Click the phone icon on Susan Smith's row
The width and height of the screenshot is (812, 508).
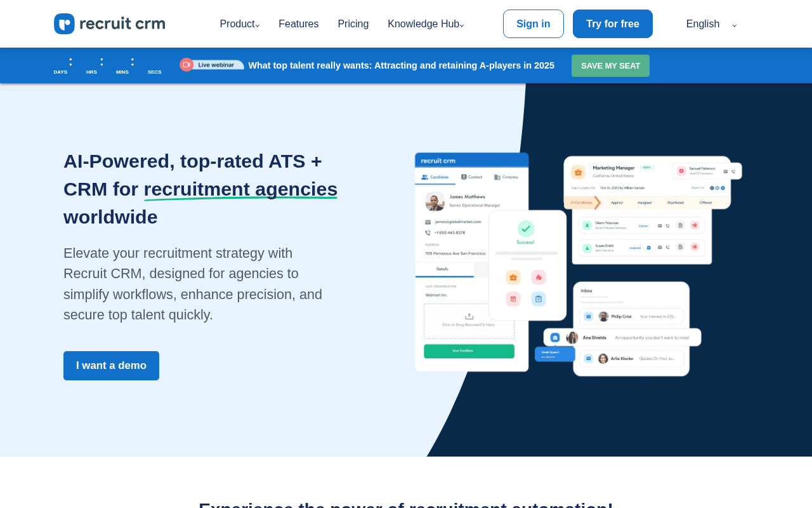click(x=667, y=247)
